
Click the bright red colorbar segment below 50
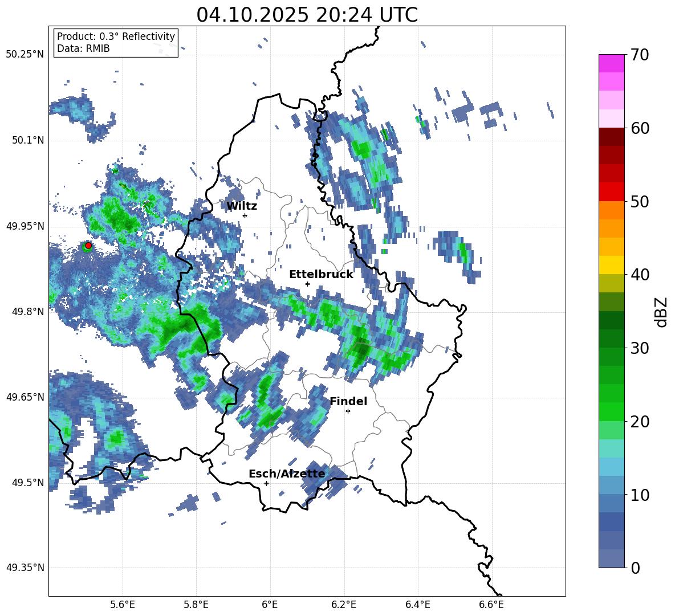611,192
